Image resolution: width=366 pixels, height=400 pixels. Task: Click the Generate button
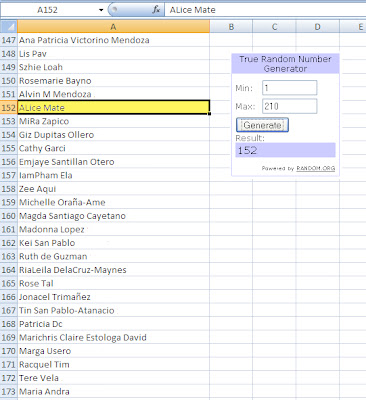tap(262, 125)
